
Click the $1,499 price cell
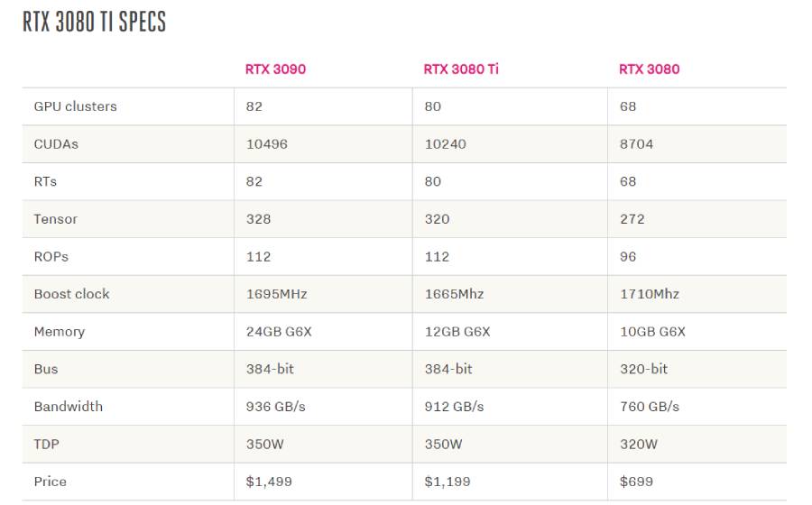(x=269, y=482)
